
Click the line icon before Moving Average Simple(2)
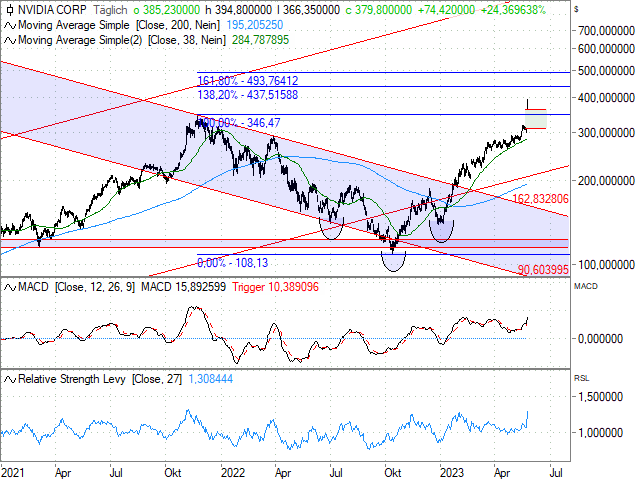[10, 40]
